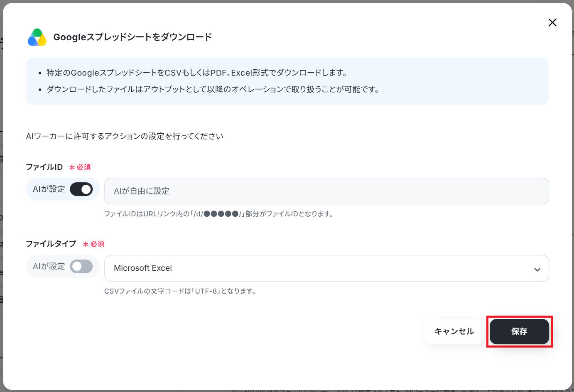Click the AIワーカーに許可するアクション instruction text

point(125,136)
